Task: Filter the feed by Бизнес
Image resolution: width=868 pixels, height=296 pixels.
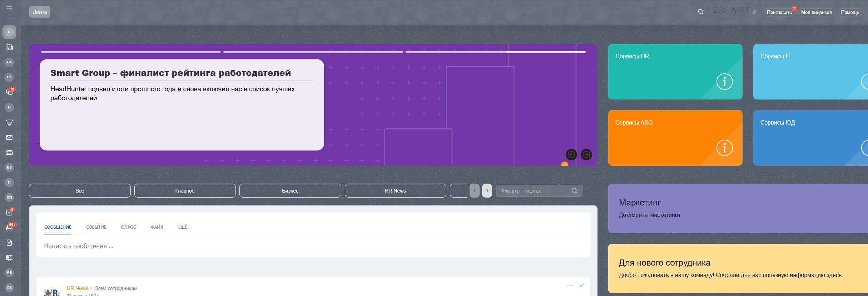Action: pyautogui.click(x=290, y=191)
